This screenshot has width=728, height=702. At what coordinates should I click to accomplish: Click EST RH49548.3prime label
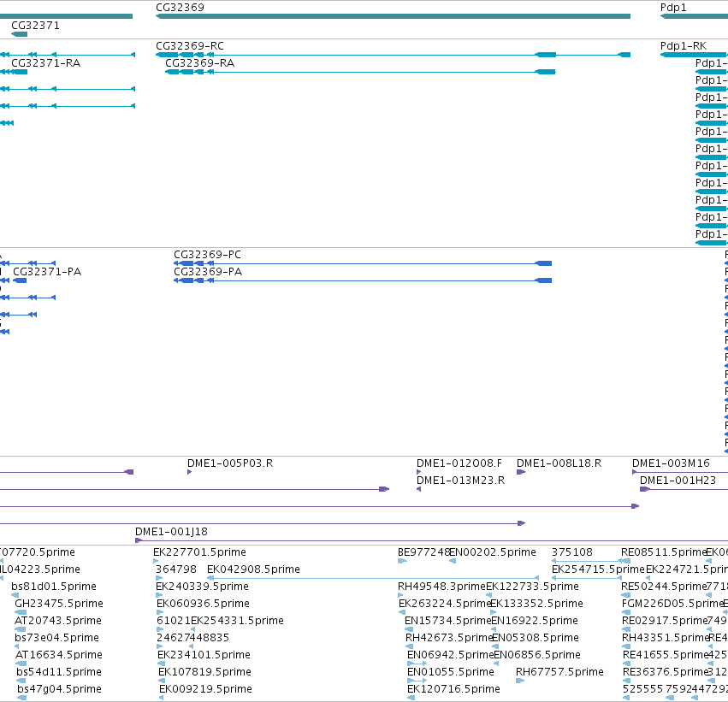pos(441,587)
